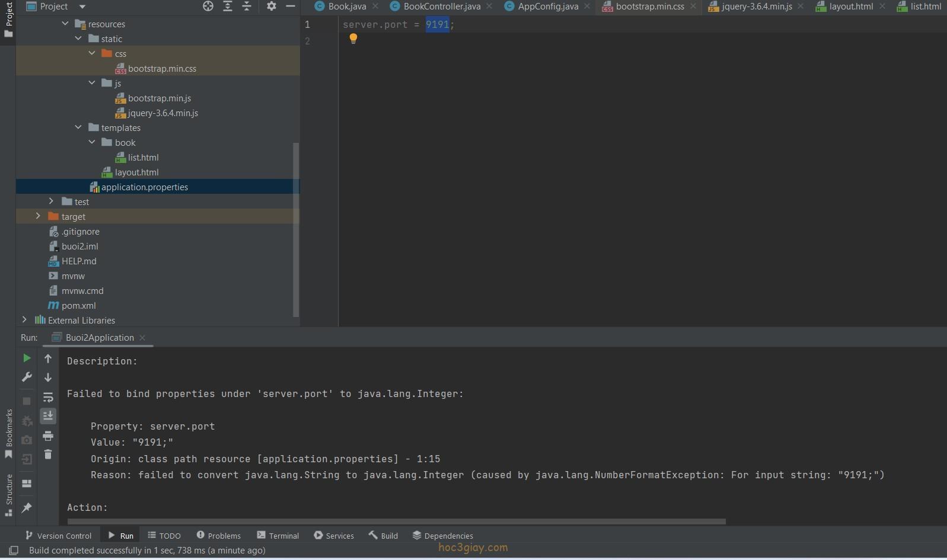Open run configuration wrench settings

click(x=27, y=377)
